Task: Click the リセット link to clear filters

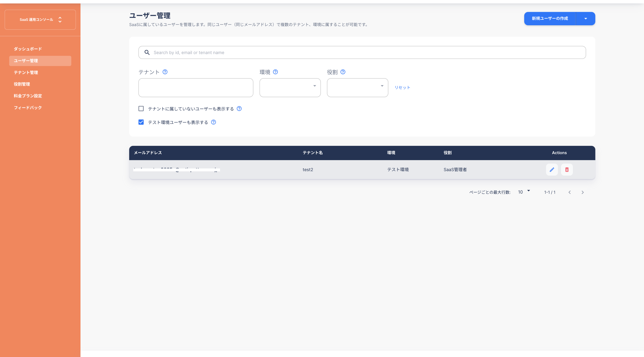Action: 402,87
